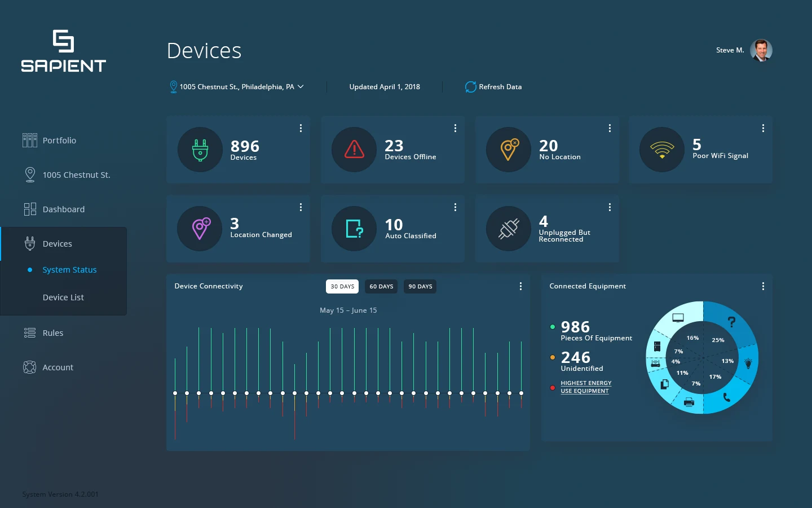Click the Sapient logo

click(63, 51)
